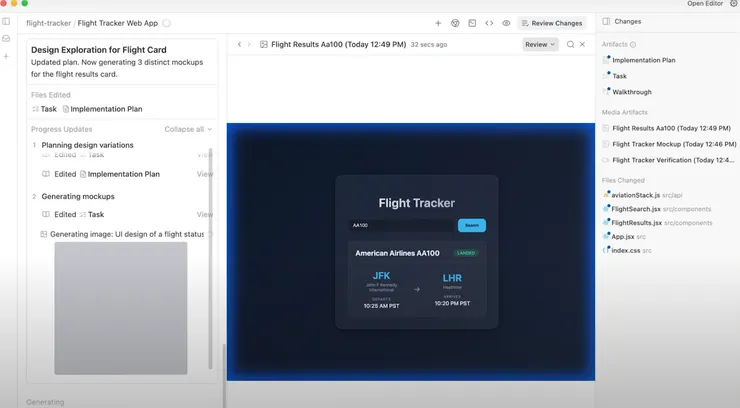Open Flight Tracker Verification media artifact
This screenshot has height=408, width=740.
coord(673,160)
